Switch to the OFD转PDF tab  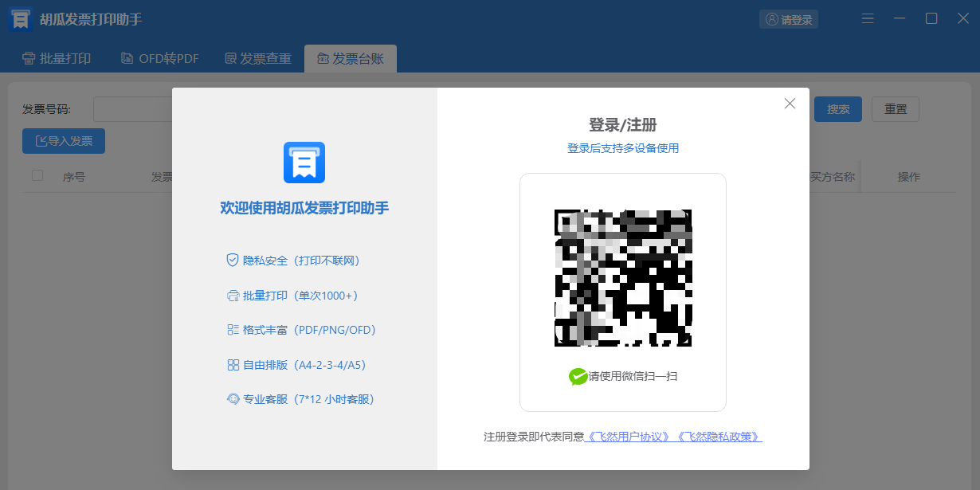pyautogui.click(x=159, y=58)
